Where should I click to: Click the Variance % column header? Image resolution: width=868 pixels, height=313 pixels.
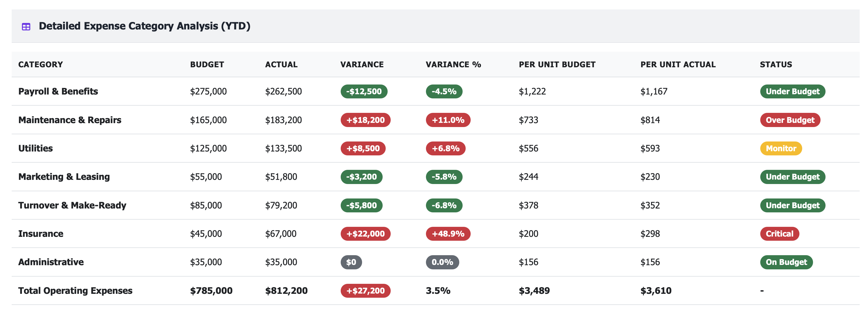[x=453, y=64]
